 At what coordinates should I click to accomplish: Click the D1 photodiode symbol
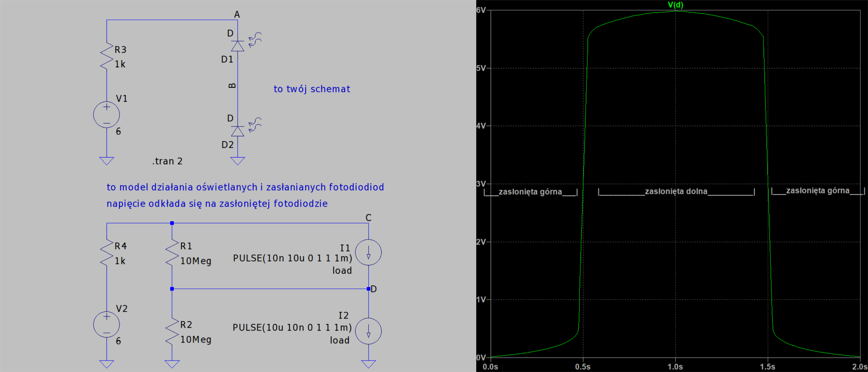238,46
